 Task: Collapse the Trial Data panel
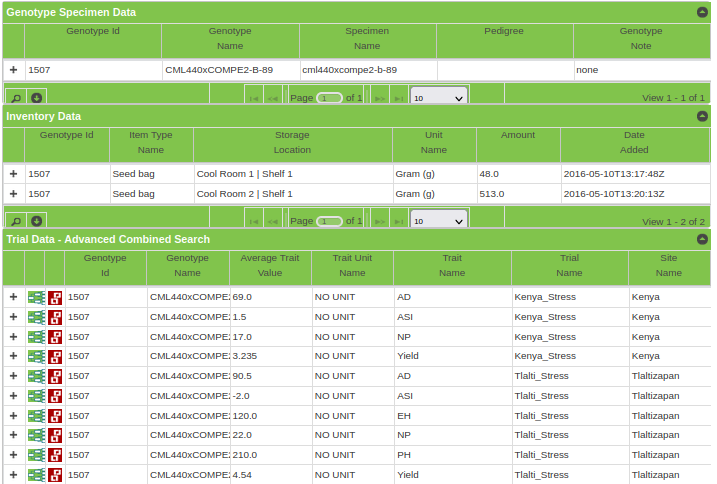tap(702, 240)
